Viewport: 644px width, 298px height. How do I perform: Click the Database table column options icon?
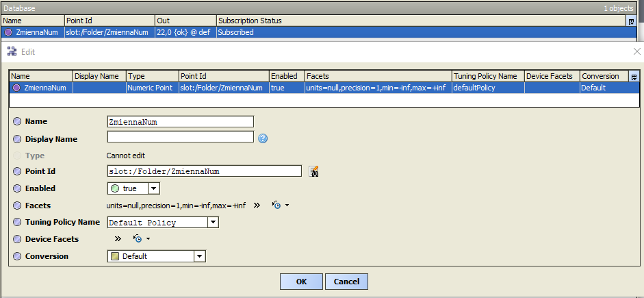[630, 21]
